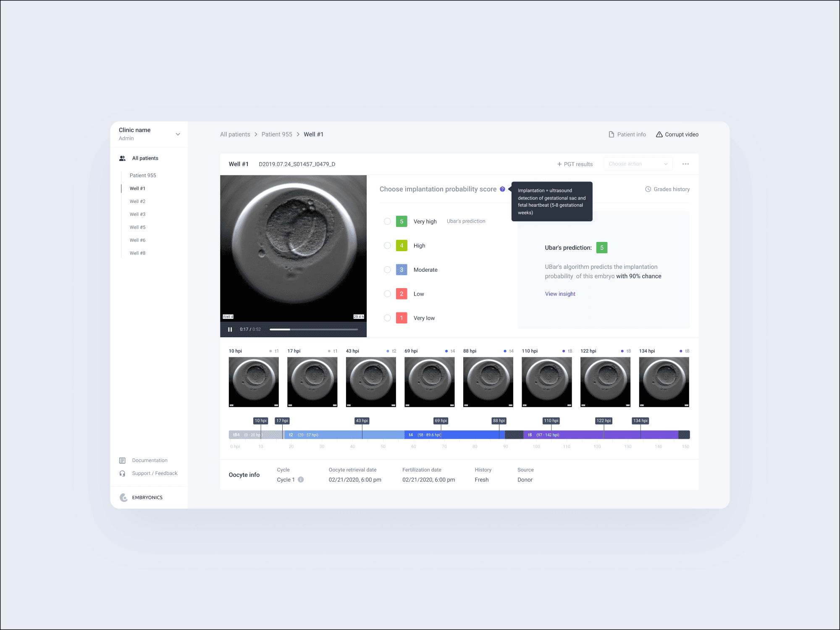Image resolution: width=840 pixels, height=630 pixels.
Task: Click the Corrupt video warning icon
Action: pyautogui.click(x=659, y=134)
